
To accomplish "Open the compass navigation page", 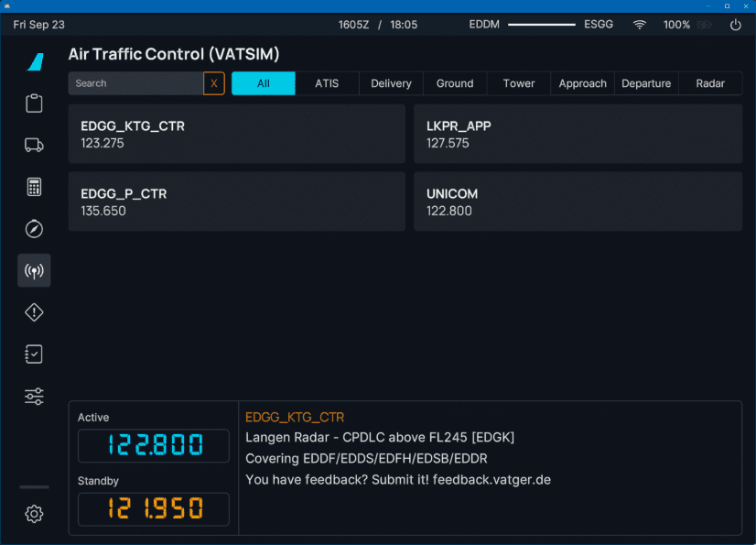I will [34, 229].
